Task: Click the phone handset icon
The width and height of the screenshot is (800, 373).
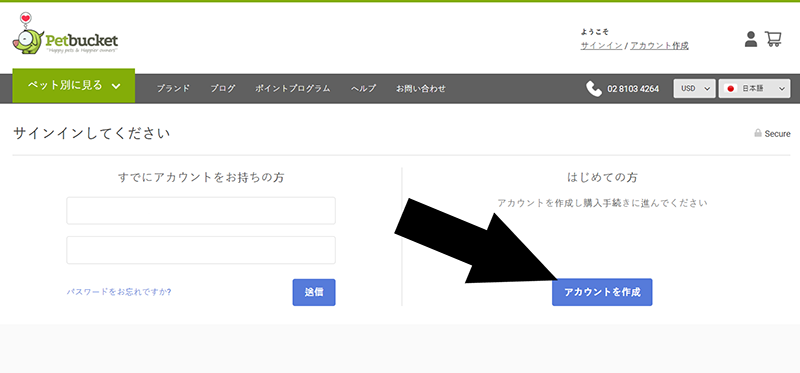Action: (x=593, y=89)
